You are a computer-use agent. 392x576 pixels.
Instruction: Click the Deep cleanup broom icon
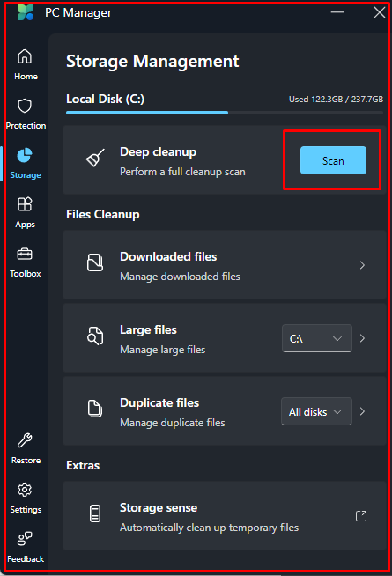pyautogui.click(x=95, y=158)
